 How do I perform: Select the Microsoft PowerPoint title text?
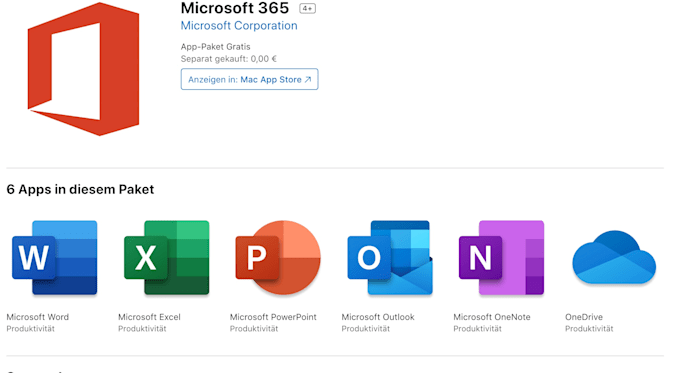tap(273, 317)
